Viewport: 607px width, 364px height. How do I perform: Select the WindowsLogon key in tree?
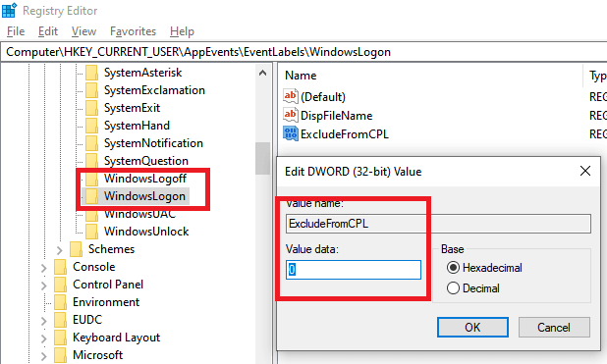(144, 196)
